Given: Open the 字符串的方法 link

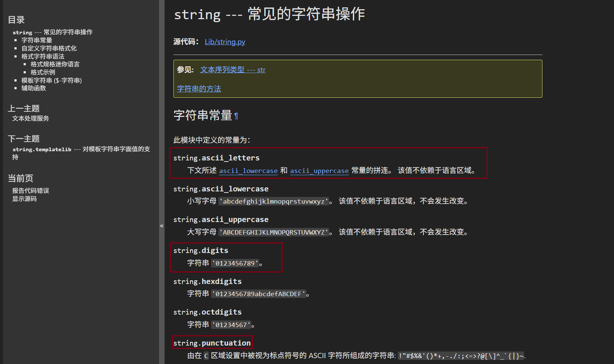Looking at the screenshot, I should (199, 89).
